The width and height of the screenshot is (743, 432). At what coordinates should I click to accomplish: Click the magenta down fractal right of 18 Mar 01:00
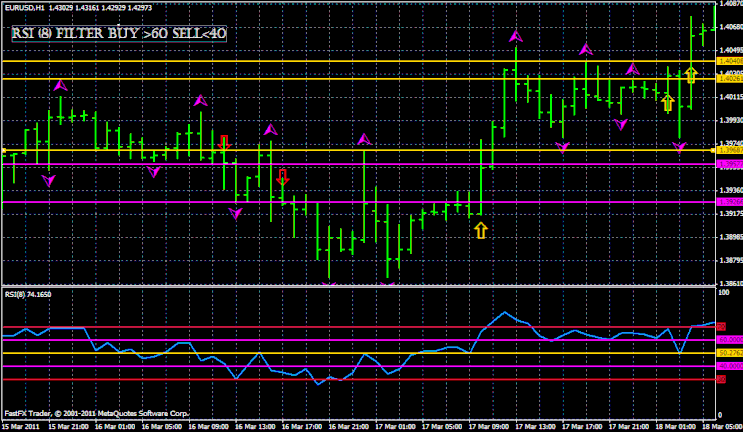pyautogui.click(x=680, y=148)
